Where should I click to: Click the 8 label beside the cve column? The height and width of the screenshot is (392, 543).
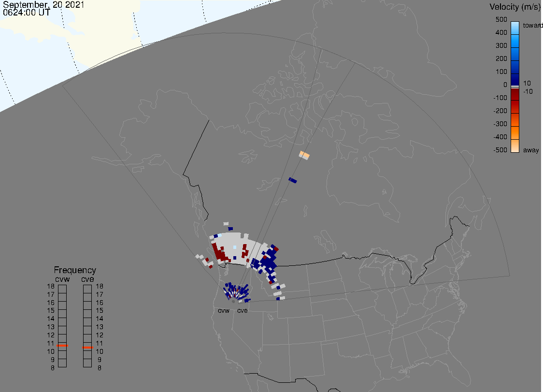(x=100, y=368)
